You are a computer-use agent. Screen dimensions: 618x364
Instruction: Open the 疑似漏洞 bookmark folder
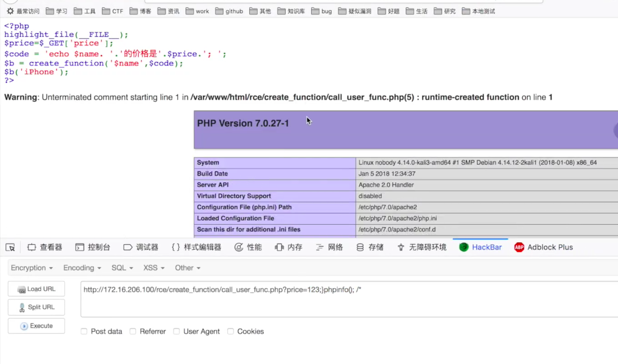click(355, 11)
